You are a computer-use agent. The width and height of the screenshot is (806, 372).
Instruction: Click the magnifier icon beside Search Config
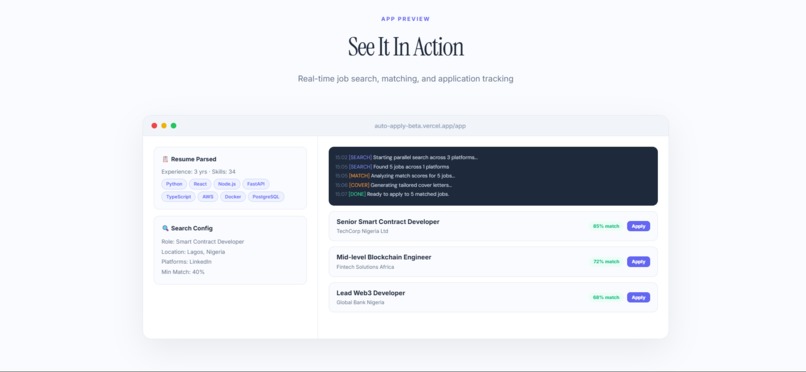[165, 228]
